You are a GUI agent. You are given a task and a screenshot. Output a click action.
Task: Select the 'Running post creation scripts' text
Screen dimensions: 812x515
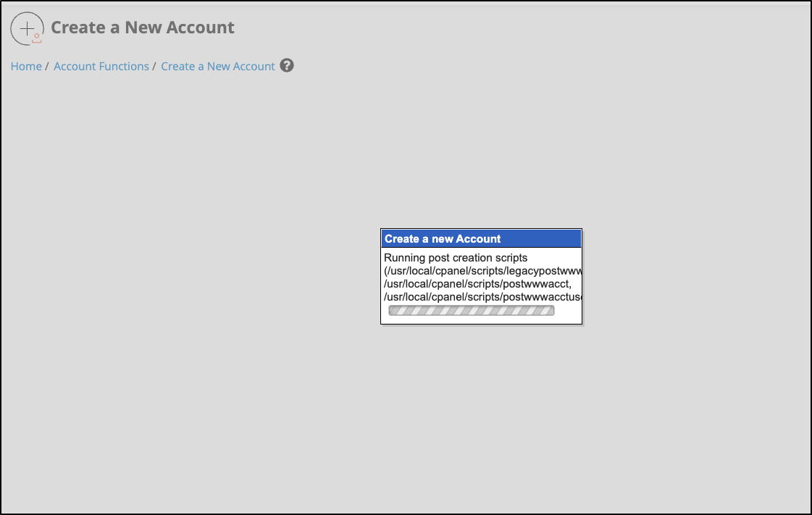[x=456, y=258]
